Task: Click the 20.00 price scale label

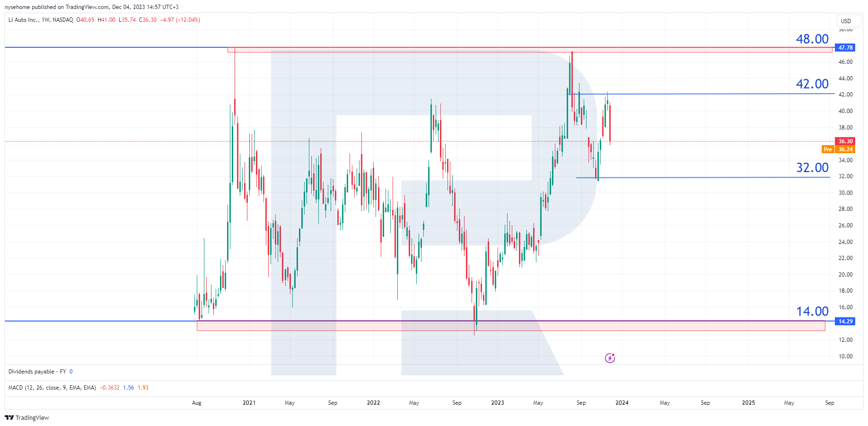Action: 845,275
